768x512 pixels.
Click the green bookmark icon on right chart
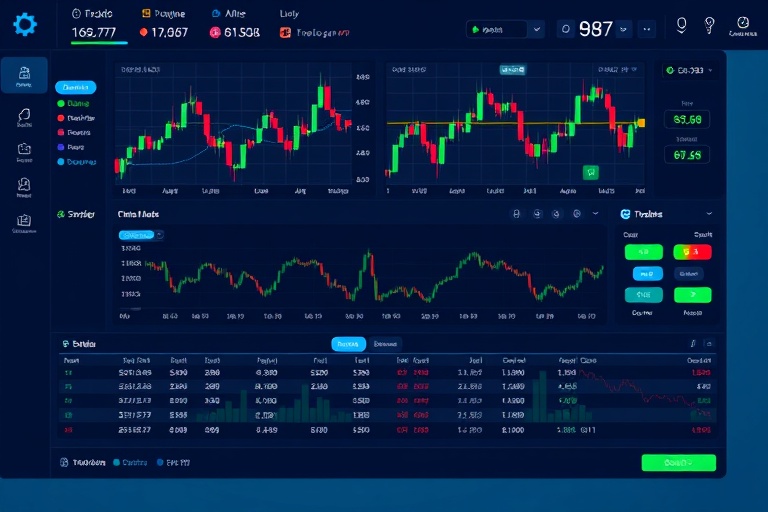(591, 172)
